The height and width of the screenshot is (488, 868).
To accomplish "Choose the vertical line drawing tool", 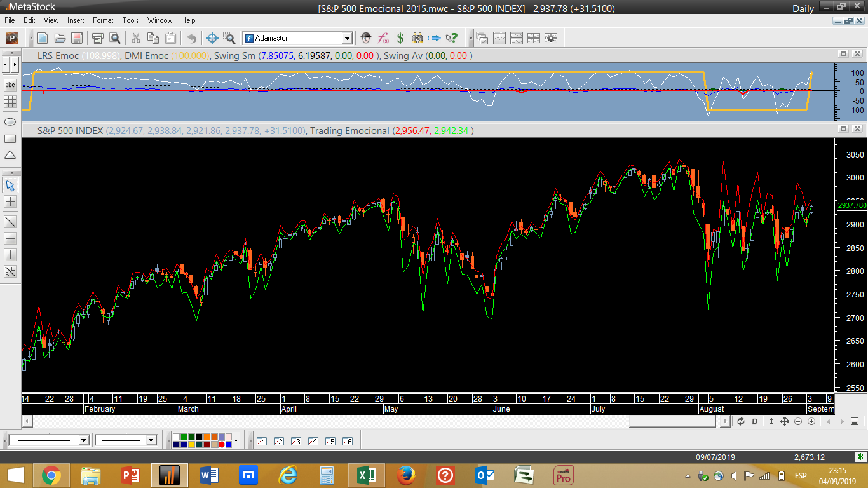I will click(10, 255).
